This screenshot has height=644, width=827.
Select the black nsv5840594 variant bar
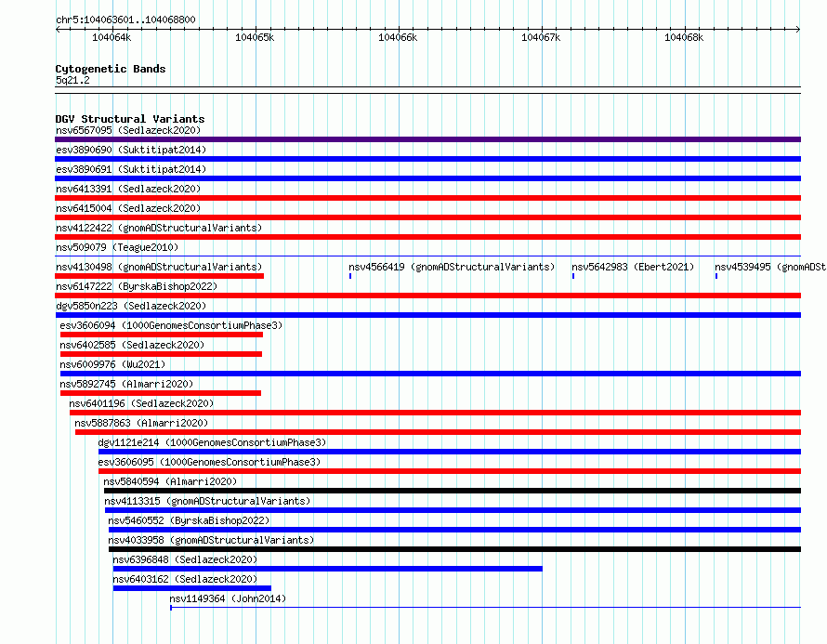pos(453,491)
